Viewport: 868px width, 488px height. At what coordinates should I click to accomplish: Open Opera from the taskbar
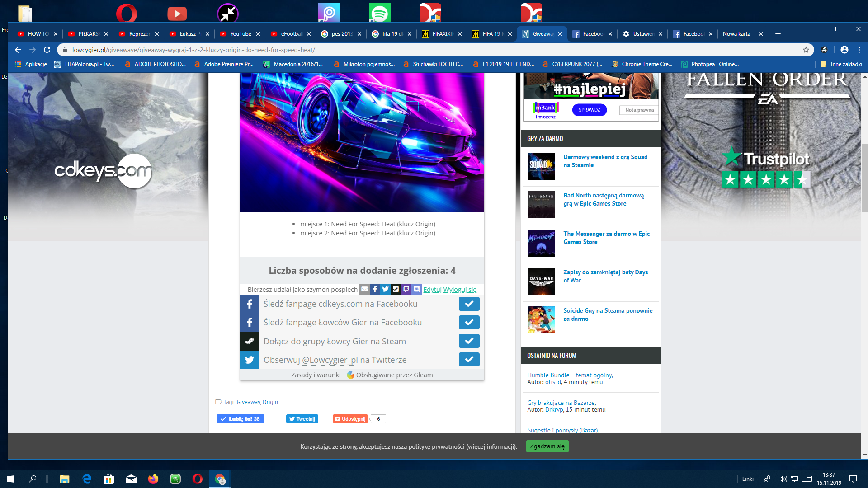[x=198, y=479]
